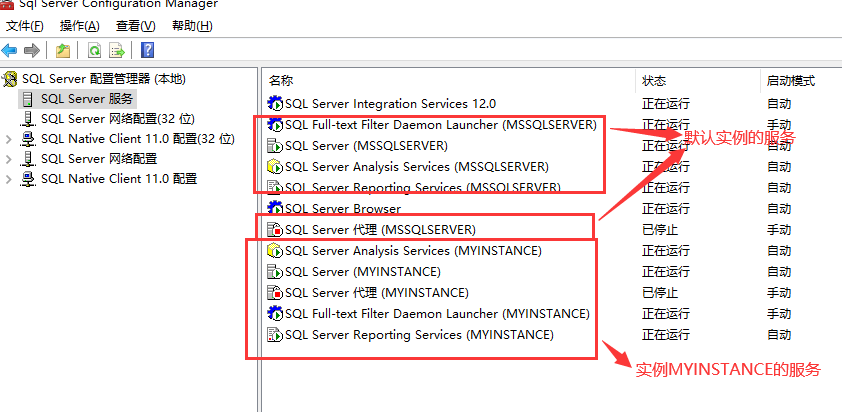Screen dimensions: 842x412
Task: Expand the SQL Server 网络配置 node
Action: tap(8, 159)
